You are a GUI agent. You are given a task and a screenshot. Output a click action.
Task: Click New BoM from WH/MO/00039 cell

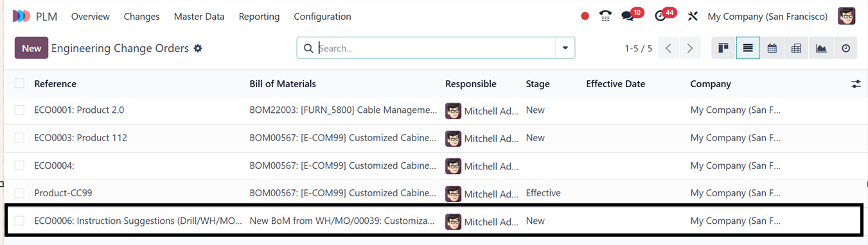[342, 221]
